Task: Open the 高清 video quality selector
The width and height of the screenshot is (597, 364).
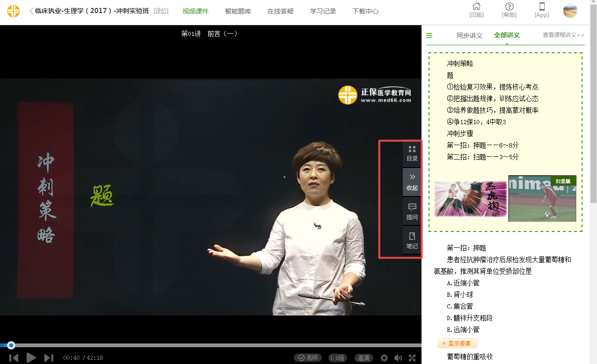Action: [363, 358]
